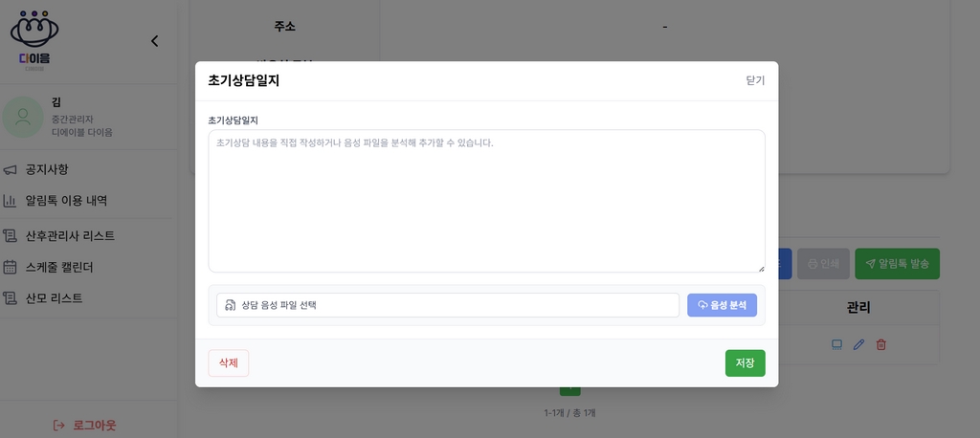Focus the 초기상담일지 text area
Image resolution: width=980 pixels, height=438 pixels.
486,201
